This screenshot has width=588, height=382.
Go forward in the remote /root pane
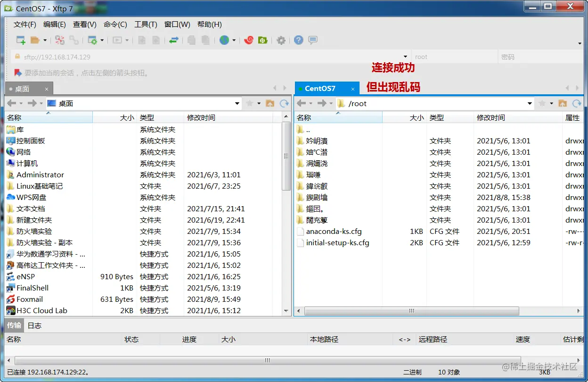pyautogui.click(x=322, y=103)
